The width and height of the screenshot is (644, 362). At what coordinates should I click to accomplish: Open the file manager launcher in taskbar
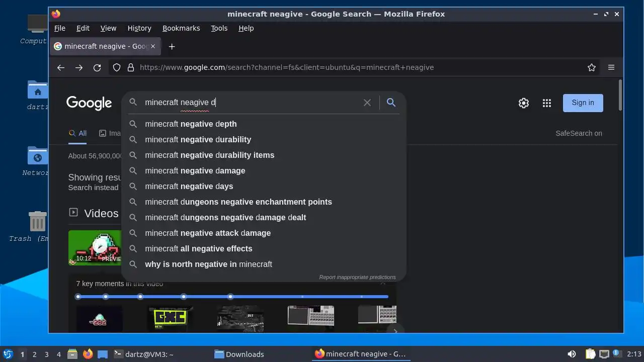[x=72, y=354]
